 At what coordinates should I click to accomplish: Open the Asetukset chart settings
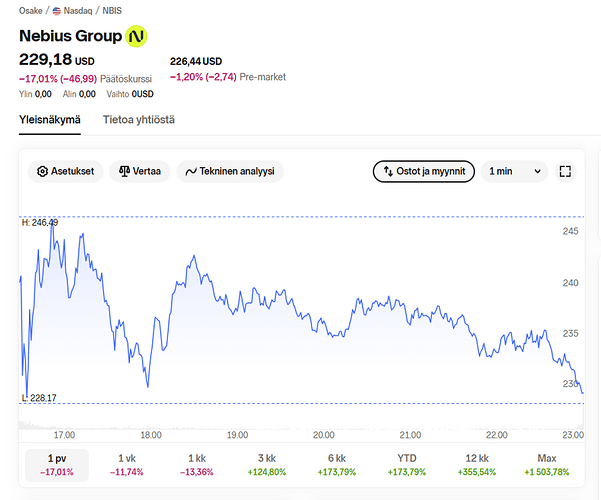click(66, 171)
